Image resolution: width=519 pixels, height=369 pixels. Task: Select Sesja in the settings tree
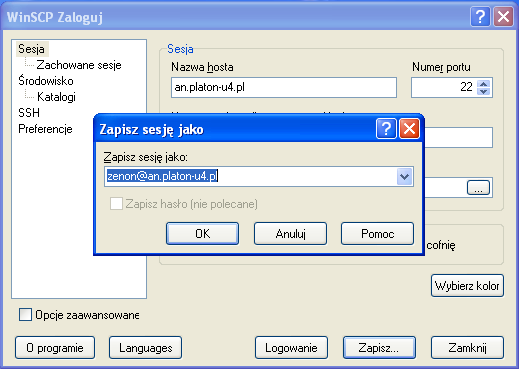pos(32,49)
